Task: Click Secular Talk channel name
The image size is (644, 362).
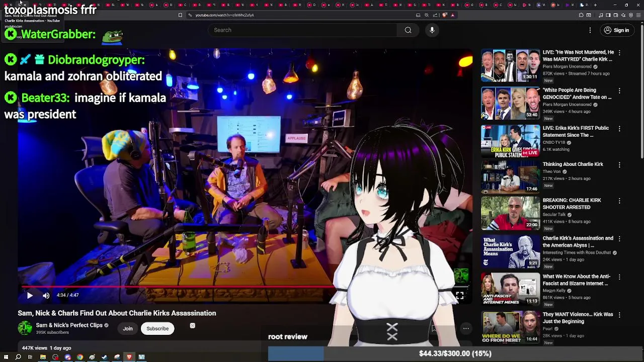Action: (554, 215)
